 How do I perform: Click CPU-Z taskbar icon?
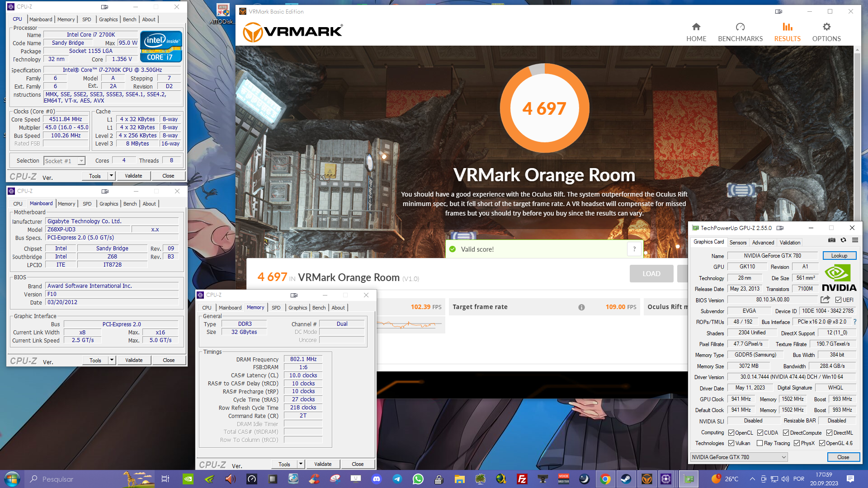(x=666, y=479)
